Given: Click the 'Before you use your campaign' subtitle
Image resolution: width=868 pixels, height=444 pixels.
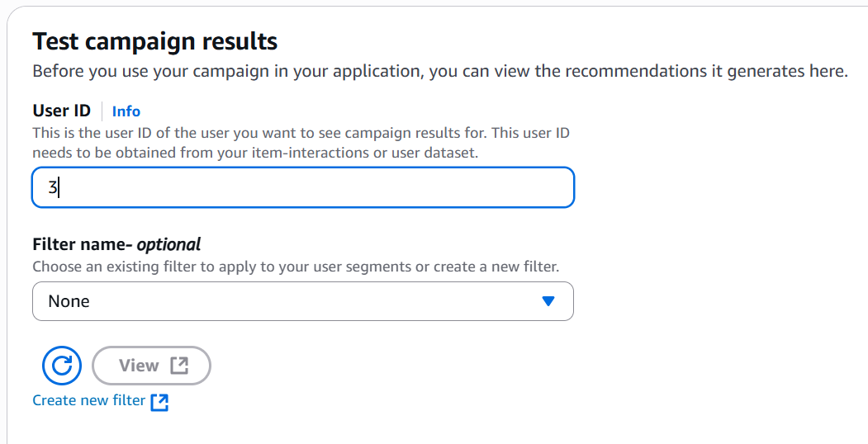Looking at the screenshot, I should tap(439, 71).
